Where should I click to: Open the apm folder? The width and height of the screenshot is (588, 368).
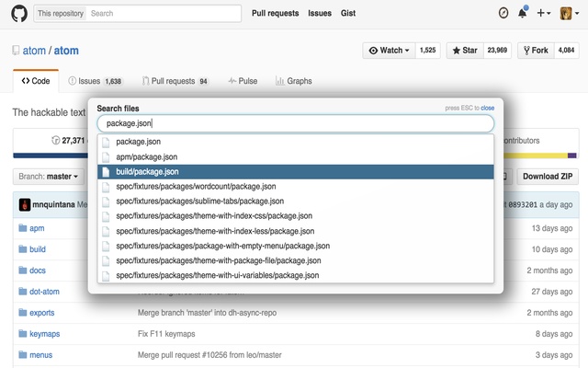pyautogui.click(x=37, y=228)
